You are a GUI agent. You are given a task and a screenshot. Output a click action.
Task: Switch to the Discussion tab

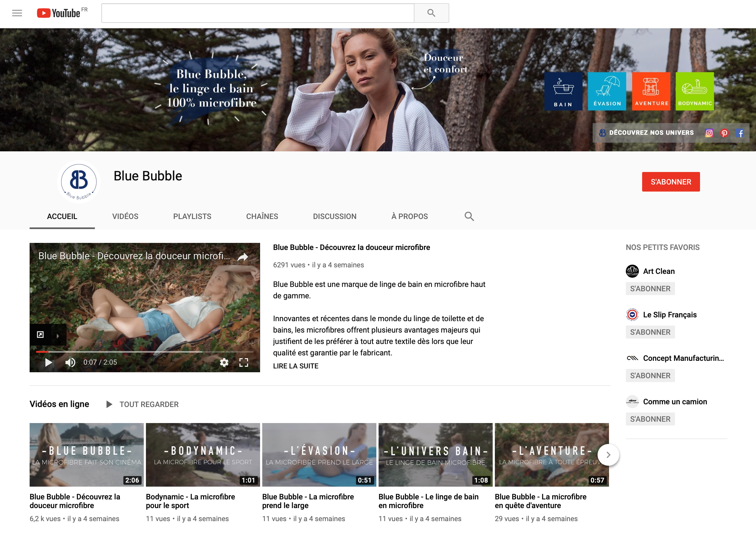tap(335, 217)
